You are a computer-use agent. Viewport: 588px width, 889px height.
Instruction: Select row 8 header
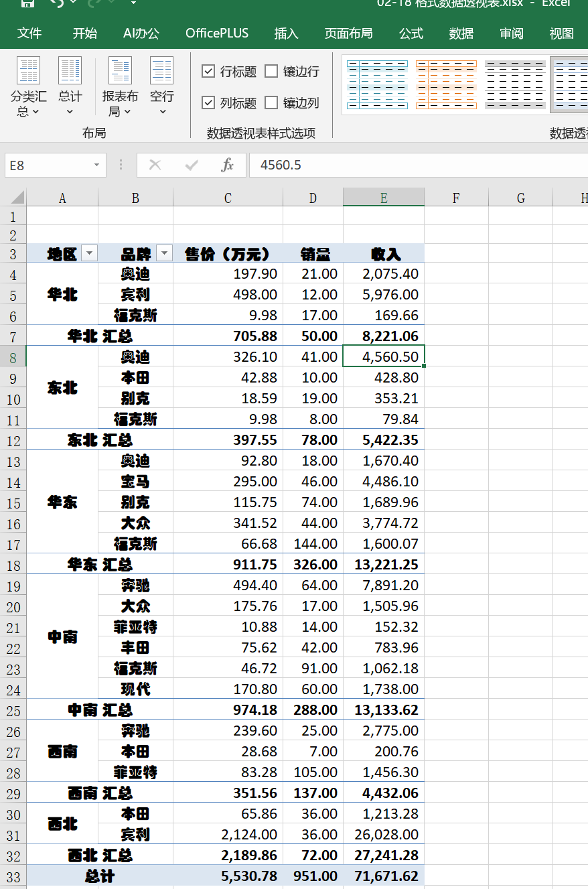(13, 357)
